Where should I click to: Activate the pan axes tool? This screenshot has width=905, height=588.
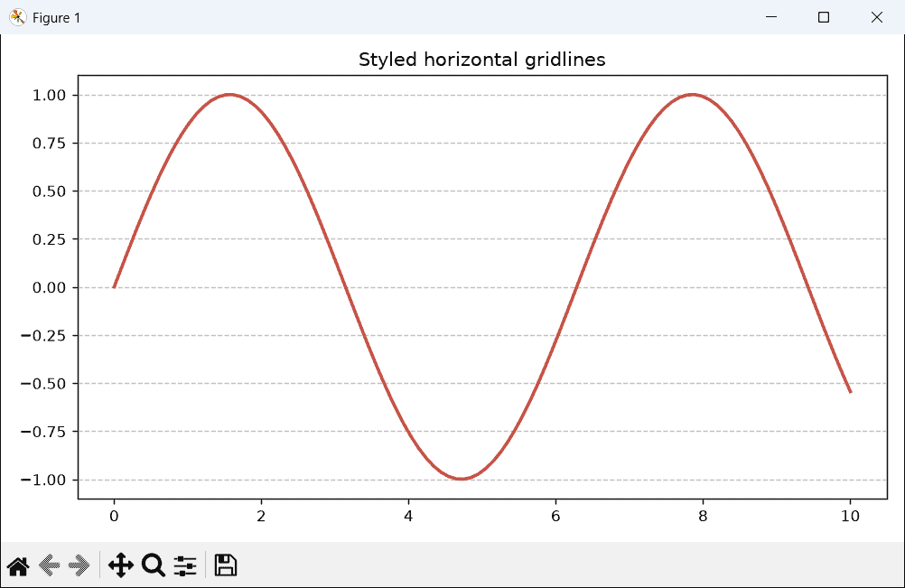coord(121,565)
